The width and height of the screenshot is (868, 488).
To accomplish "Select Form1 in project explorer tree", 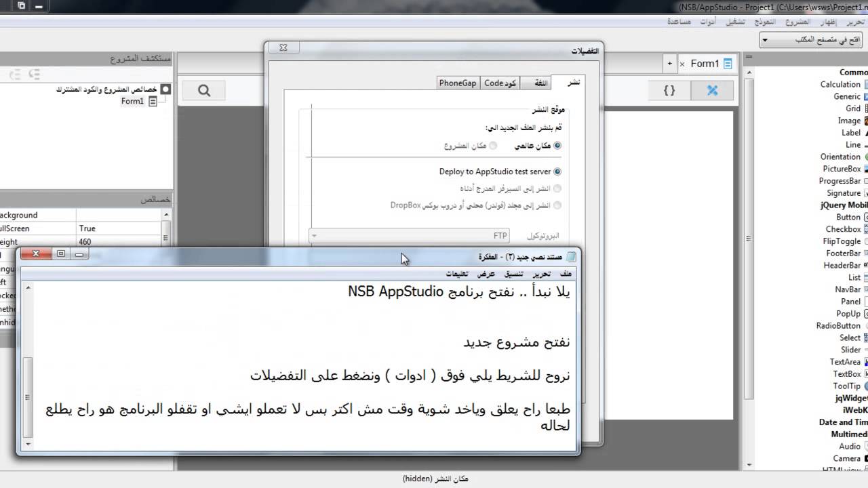I will click(x=132, y=101).
